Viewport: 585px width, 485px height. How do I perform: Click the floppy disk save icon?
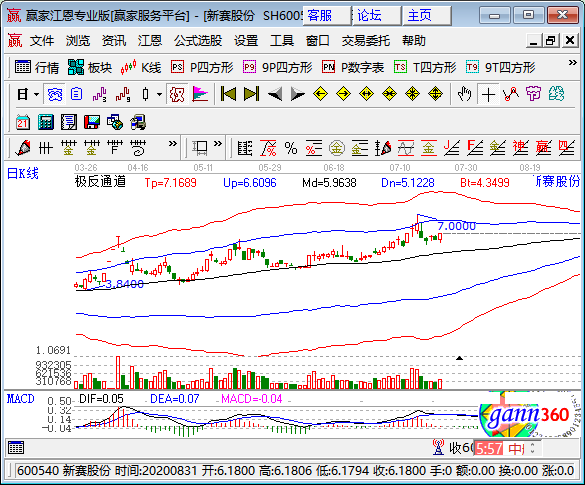coord(92,122)
